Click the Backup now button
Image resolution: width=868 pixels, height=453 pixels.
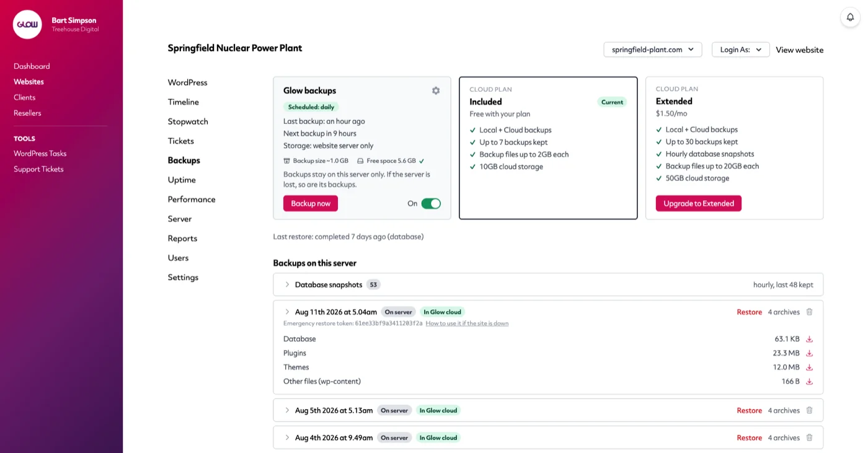click(311, 203)
